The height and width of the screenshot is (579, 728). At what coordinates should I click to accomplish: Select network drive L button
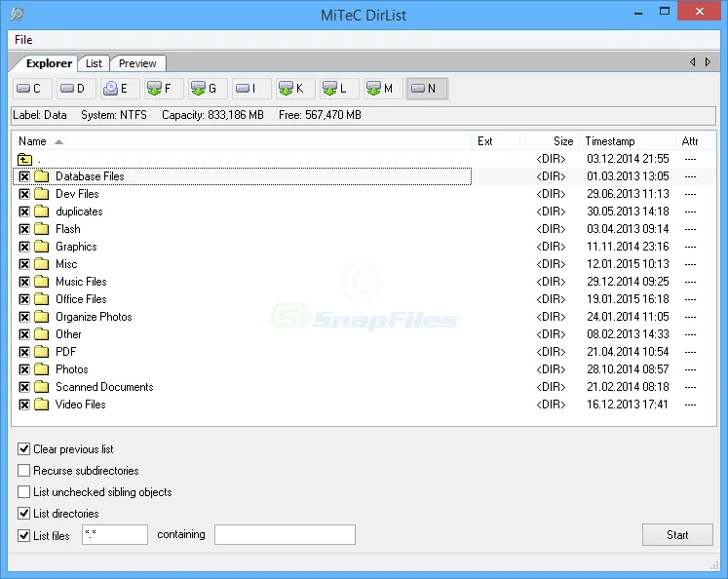tap(339, 89)
